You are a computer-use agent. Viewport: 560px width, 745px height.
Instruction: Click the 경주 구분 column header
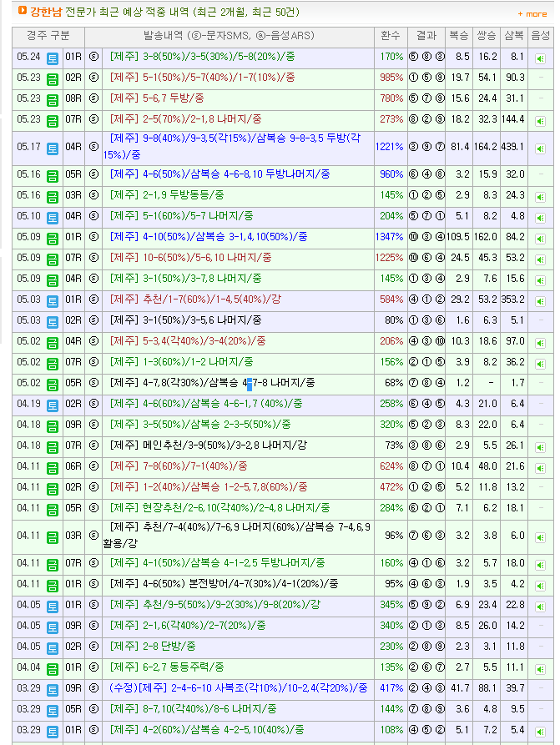[x=48, y=37]
